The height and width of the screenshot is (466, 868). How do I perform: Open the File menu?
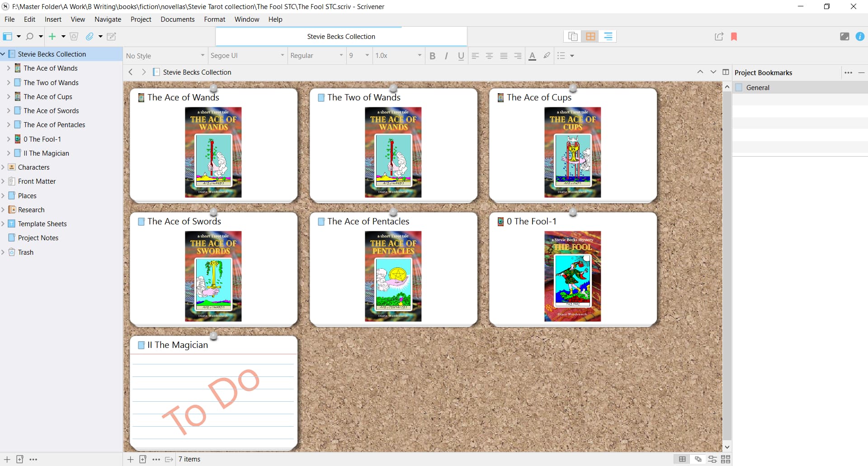[9, 19]
